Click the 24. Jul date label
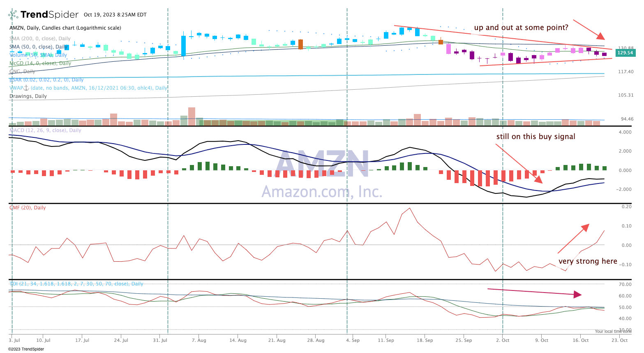The image size is (644, 353). (x=121, y=340)
